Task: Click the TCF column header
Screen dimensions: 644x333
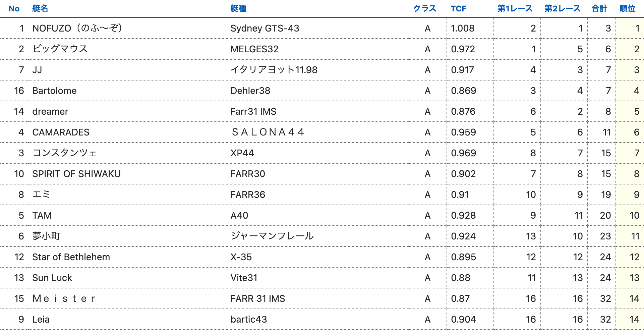Action: point(458,9)
